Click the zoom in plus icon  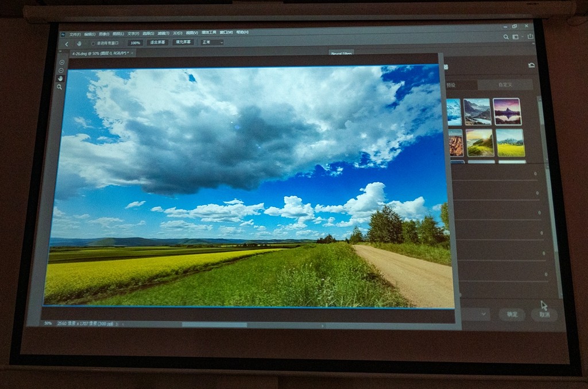point(62,62)
